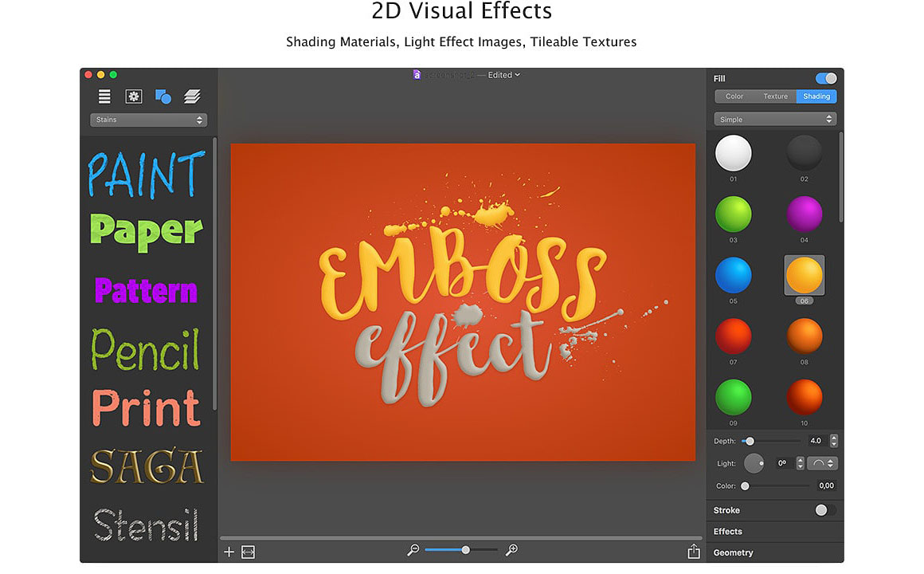Select white shading material 01
This screenshot has height=574, width=924.
(733, 153)
